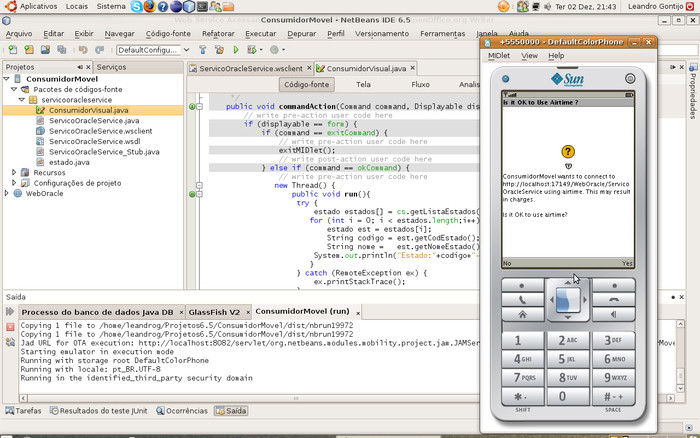The image size is (700, 438).
Task: Open Skype from the top panel
Action: pos(137,6)
